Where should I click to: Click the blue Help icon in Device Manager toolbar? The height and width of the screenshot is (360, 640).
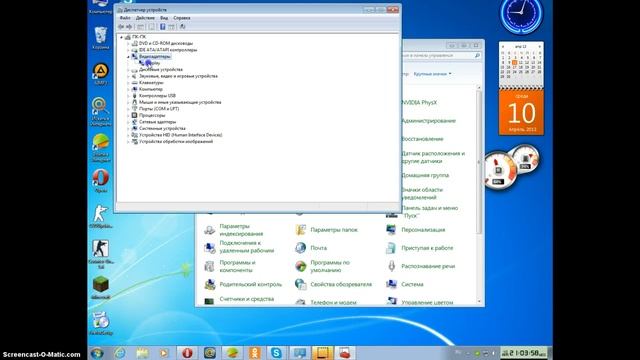click(162, 27)
